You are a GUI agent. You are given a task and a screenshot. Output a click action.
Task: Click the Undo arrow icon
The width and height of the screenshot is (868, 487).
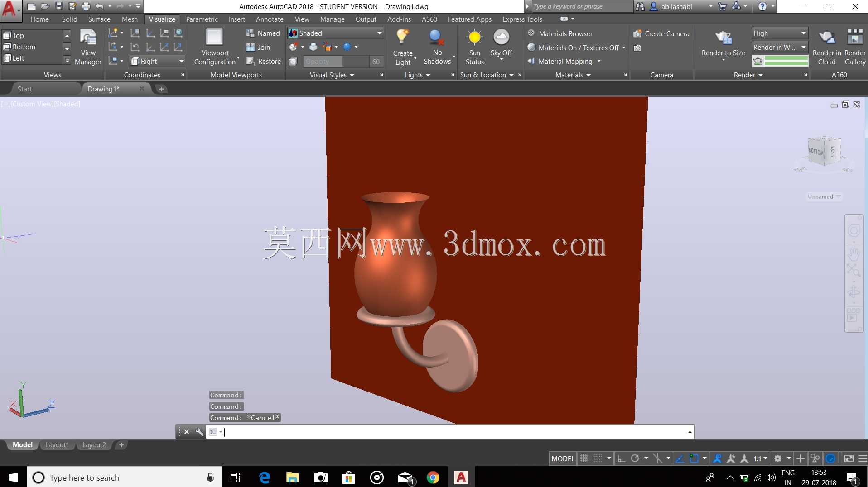pyautogui.click(x=100, y=6)
